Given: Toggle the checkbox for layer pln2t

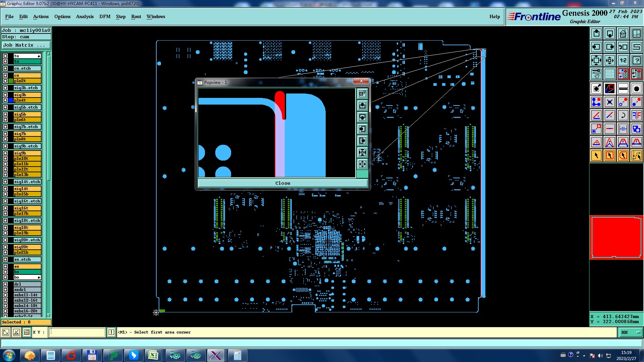Looking at the screenshot, I should (x=5, y=81).
